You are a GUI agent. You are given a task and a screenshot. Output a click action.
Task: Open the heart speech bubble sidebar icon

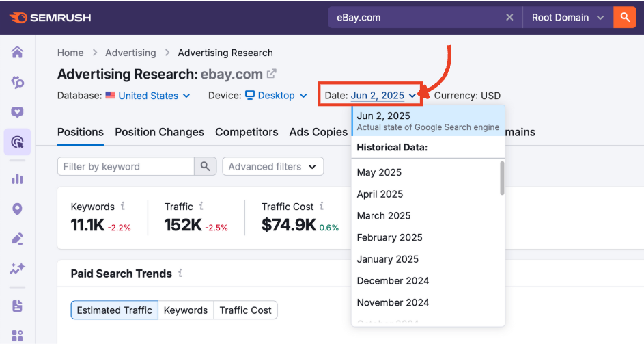(17, 112)
